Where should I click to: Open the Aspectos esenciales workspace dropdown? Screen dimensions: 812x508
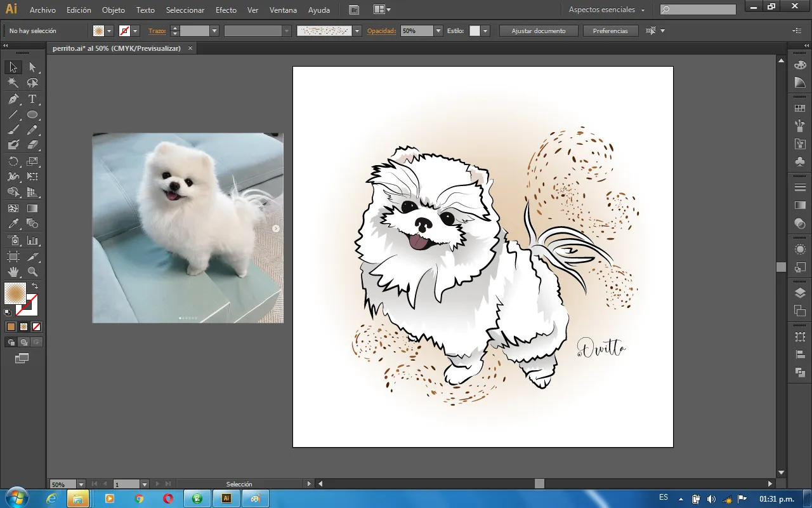[606, 10]
